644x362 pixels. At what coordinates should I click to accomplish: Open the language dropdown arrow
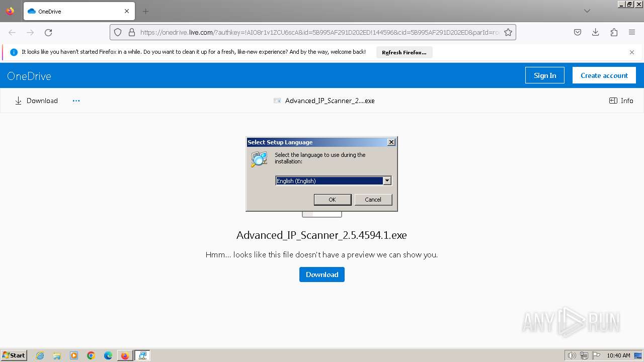[x=387, y=180]
